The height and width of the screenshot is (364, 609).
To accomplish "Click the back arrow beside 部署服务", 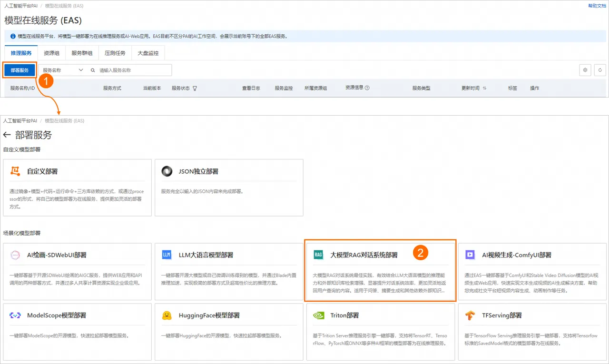I will click(7, 135).
